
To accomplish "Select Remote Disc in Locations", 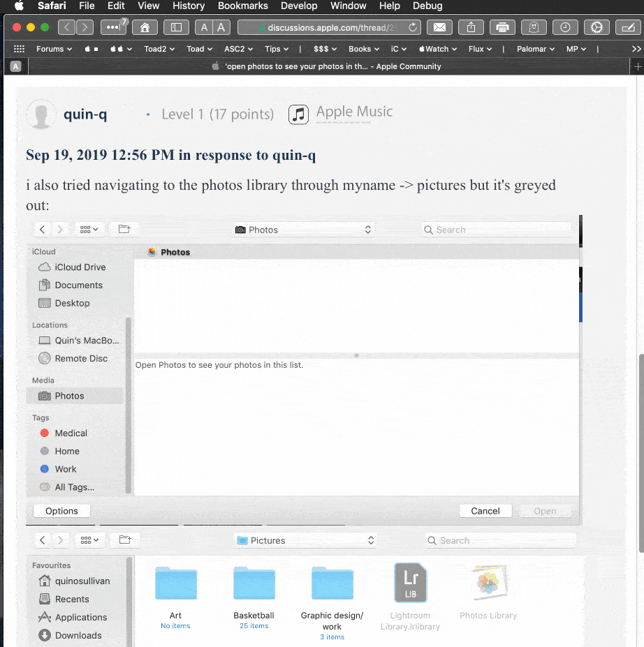I will click(75, 359).
